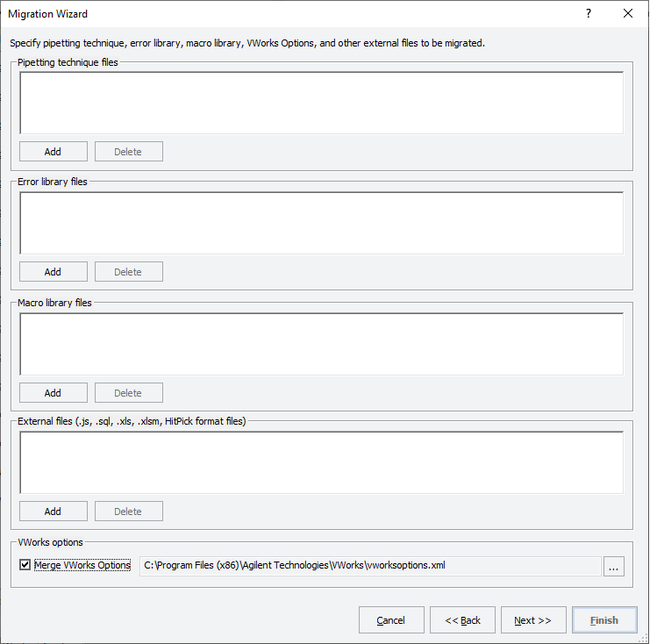The height and width of the screenshot is (644, 657).
Task: Add a macro library file
Action: [x=54, y=392]
